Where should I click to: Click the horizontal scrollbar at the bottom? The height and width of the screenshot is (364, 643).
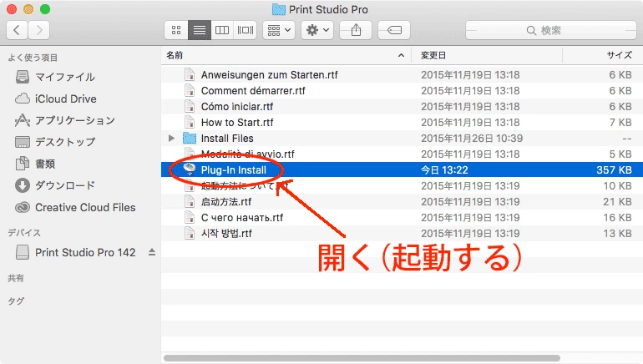click(x=362, y=358)
